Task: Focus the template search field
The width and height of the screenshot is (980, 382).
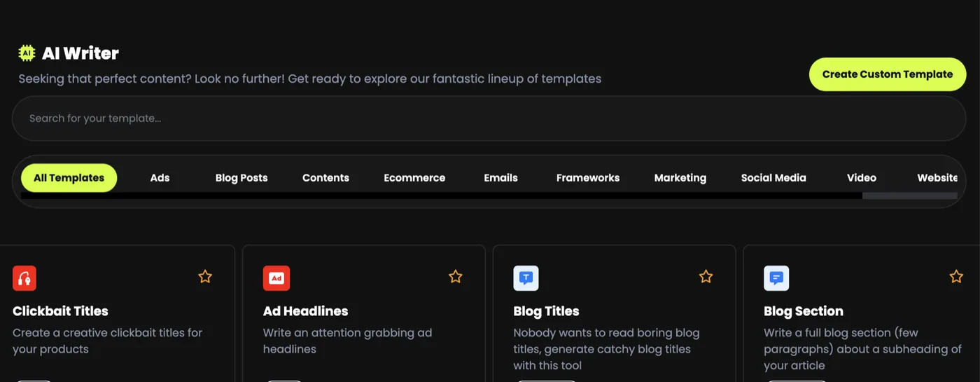Action: pyautogui.click(x=489, y=118)
